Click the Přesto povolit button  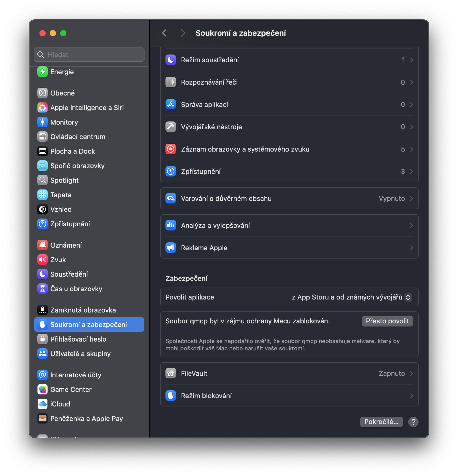(387, 321)
